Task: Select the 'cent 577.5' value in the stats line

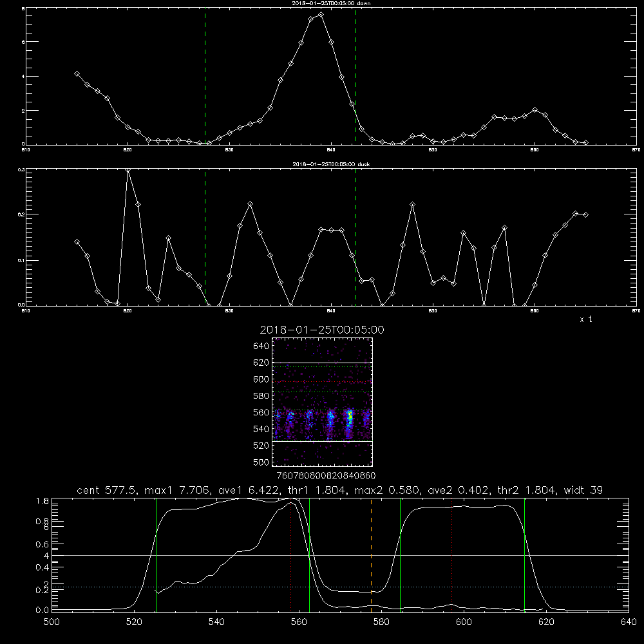Action: coord(108,490)
